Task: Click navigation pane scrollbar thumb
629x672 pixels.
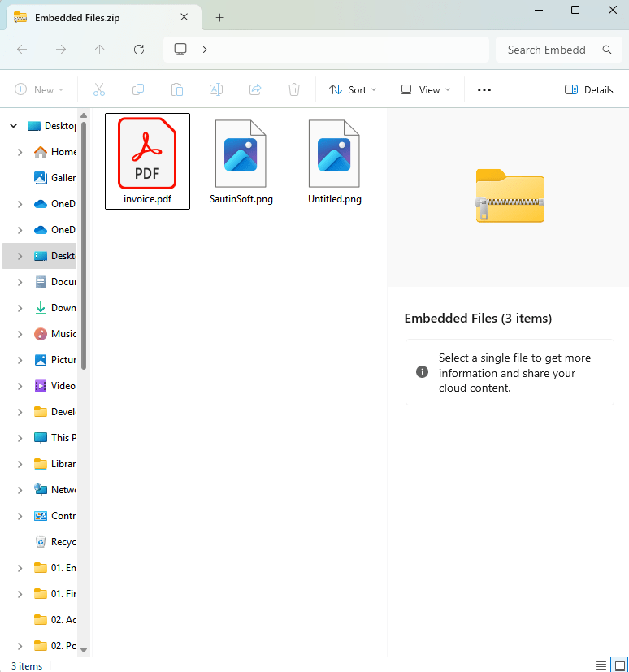Action: 84,245
